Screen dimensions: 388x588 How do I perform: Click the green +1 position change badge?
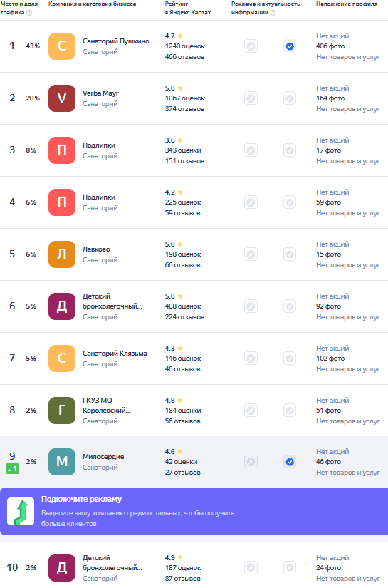(x=12, y=468)
